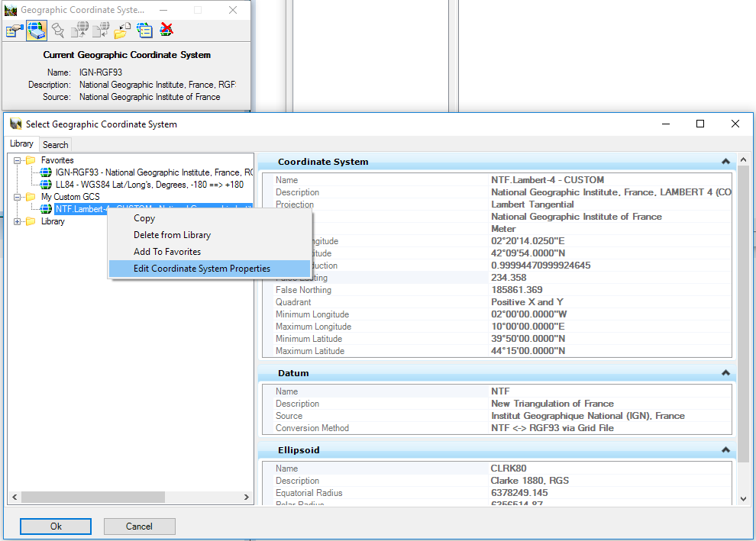Viewport: 756px width, 541px height.
Task: Confirm with the Ok button
Action: point(56,527)
